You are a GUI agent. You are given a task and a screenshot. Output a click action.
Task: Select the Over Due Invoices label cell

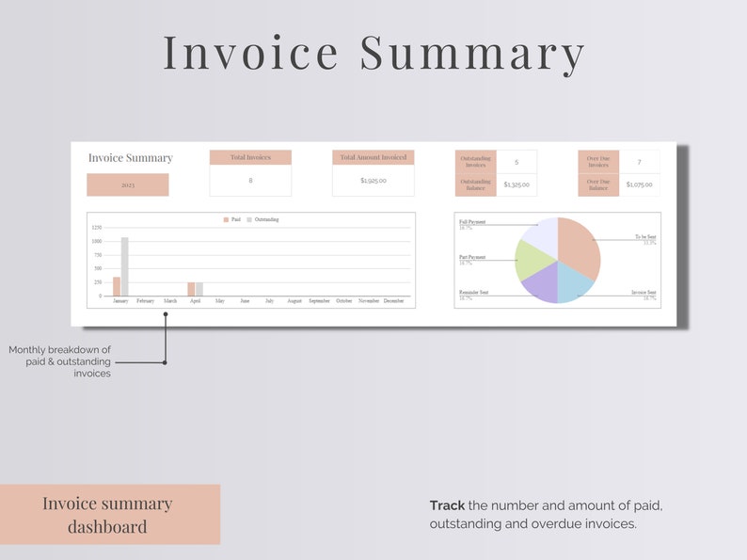(x=598, y=162)
